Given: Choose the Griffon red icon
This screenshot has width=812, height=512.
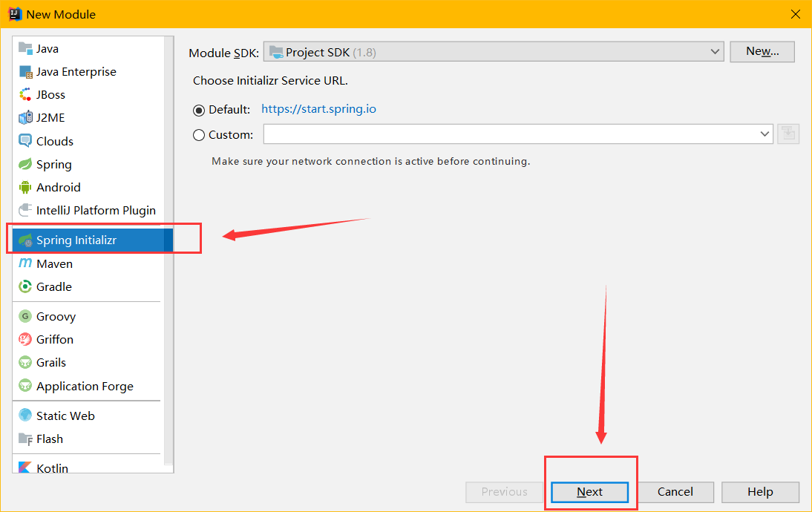Looking at the screenshot, I should [24, 339].
